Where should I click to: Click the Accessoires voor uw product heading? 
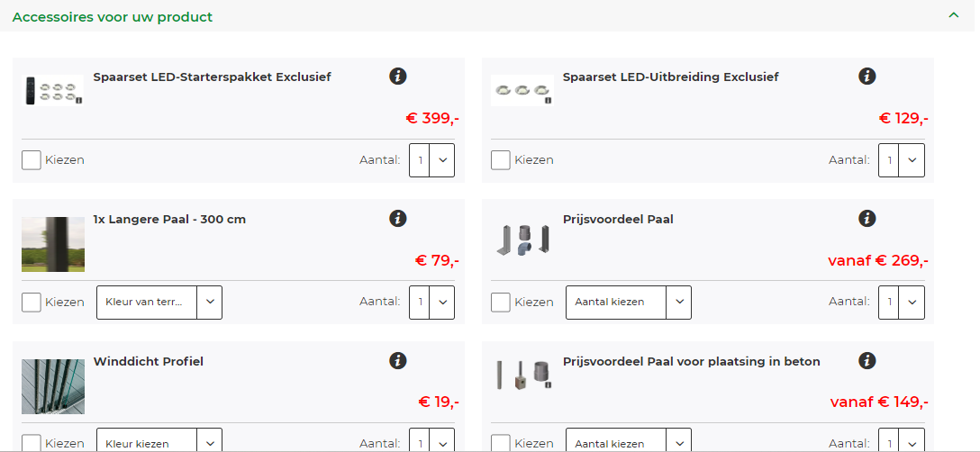pos(113,17)
